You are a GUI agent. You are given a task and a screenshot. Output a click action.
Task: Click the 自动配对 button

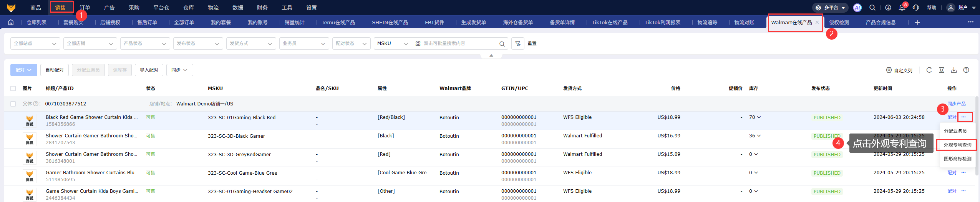(x=55, y=70)
